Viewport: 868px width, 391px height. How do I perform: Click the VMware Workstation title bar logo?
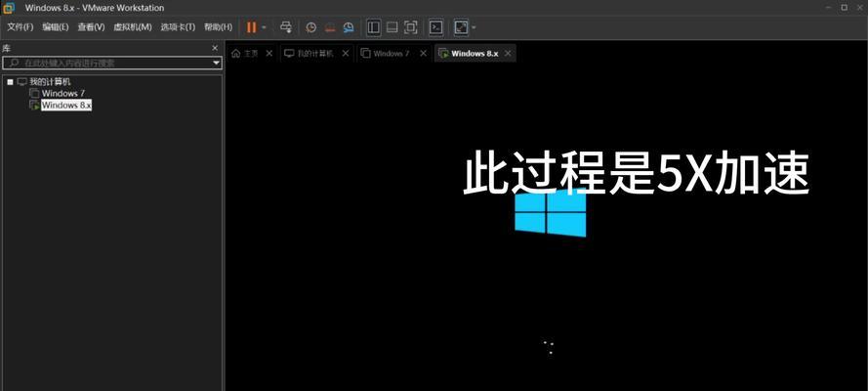[9, 8]
